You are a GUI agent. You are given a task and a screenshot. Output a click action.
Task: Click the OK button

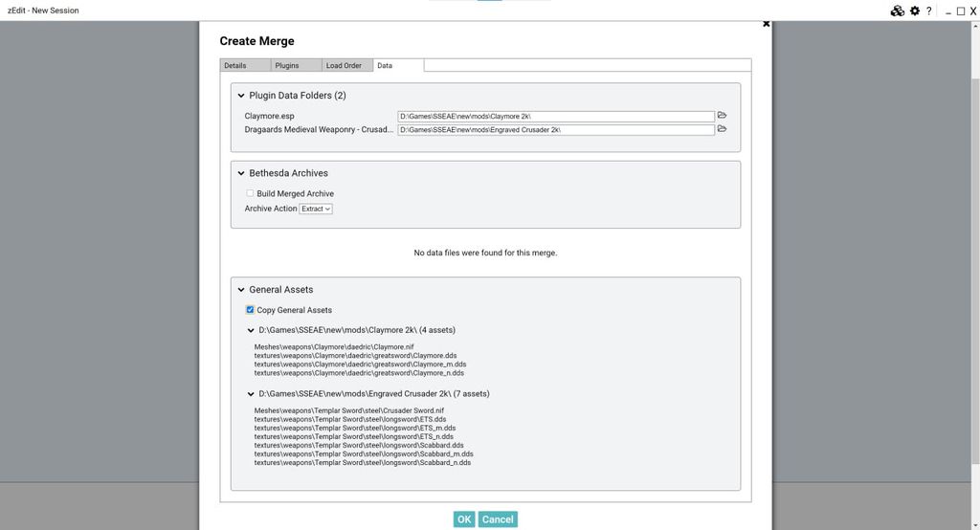pos(464,519)
